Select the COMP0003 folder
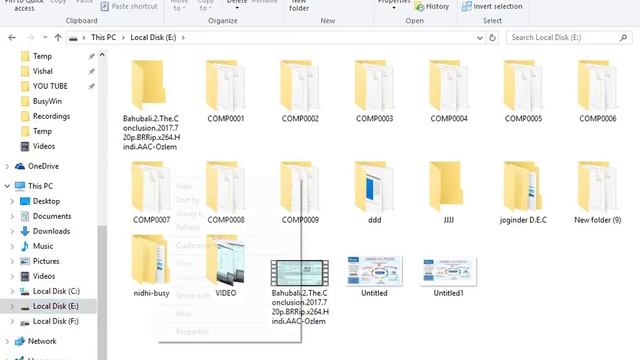Screen dimensions: 640x360 coord(374,86)
